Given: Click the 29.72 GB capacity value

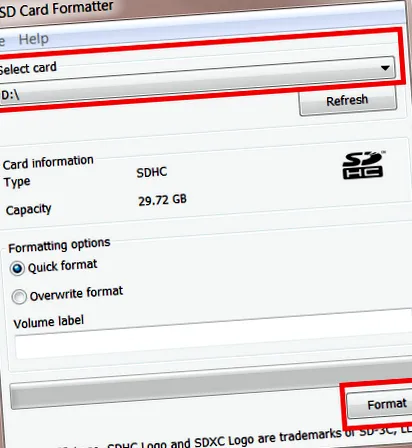Looking at the screenshot, I should pos(162,200).
